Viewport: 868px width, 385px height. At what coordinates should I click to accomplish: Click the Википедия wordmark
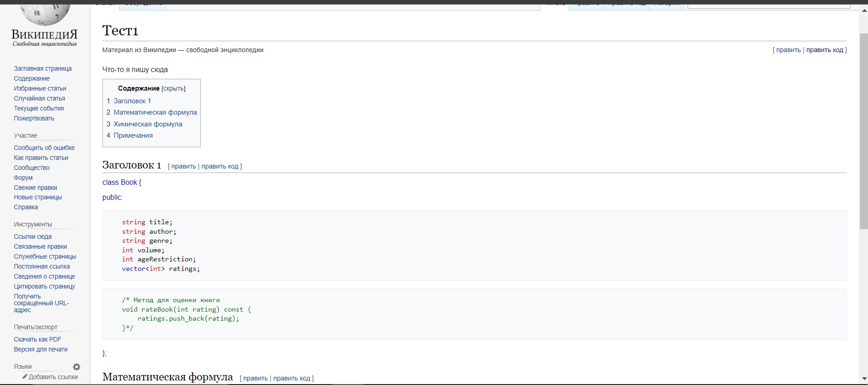click(x=44, y=35)
